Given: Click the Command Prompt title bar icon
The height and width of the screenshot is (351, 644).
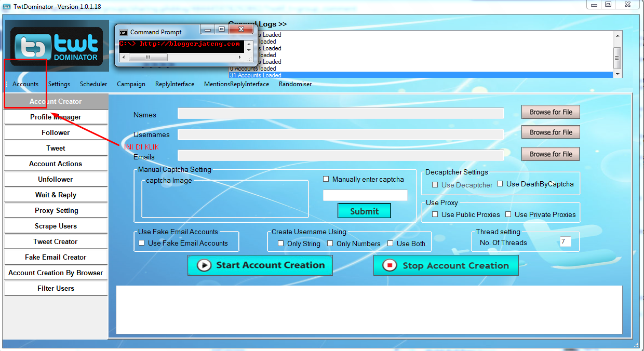Looking at the screenshot, I should [123, 31].
